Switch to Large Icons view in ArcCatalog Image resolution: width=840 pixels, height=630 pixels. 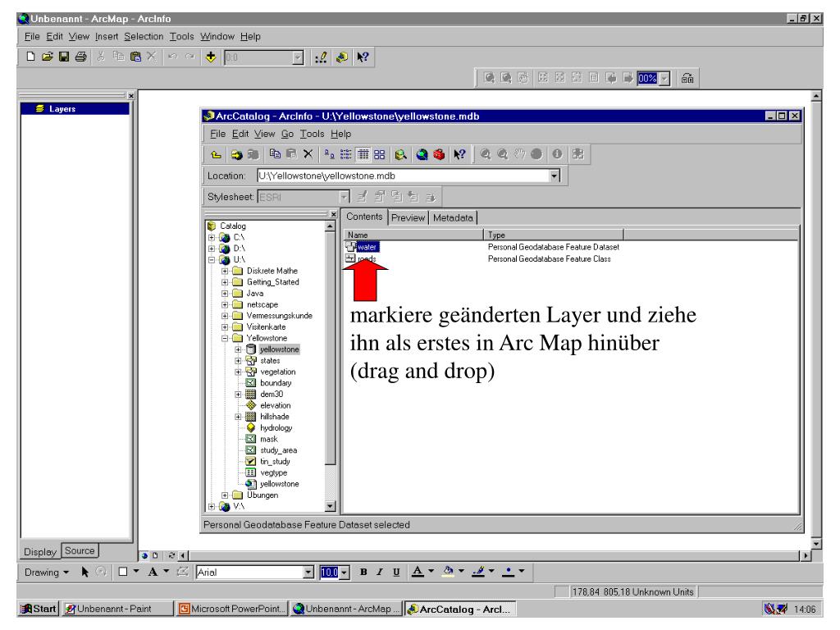(329, 154)
